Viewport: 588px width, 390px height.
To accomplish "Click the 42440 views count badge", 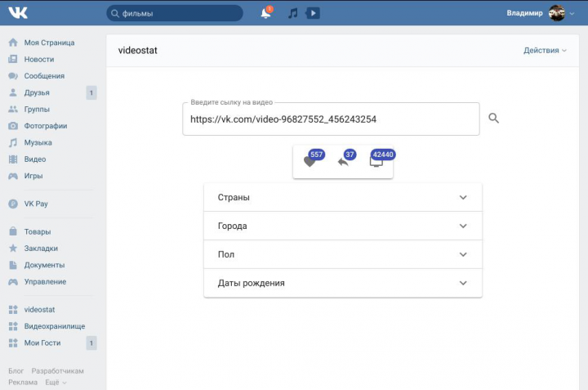I will pyautogui.click(x=383, y=155).
